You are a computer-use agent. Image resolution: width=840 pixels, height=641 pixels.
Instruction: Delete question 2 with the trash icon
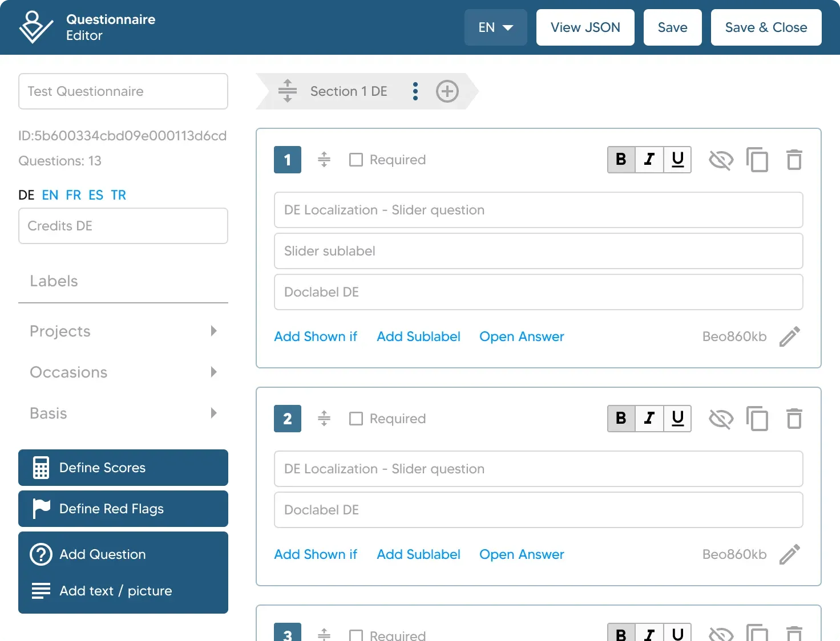pos(794,419)
